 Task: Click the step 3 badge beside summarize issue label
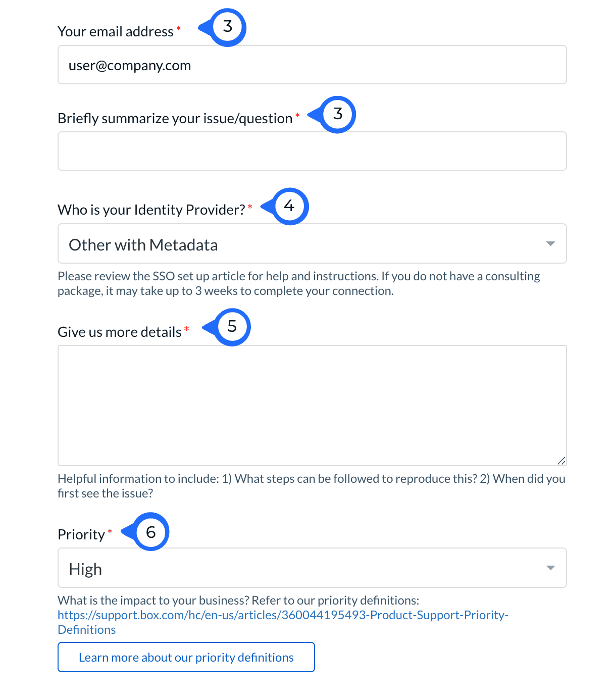point(337,115)
